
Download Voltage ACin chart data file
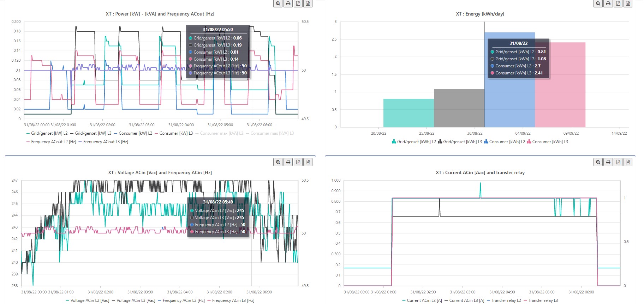(x=308, y=162)
